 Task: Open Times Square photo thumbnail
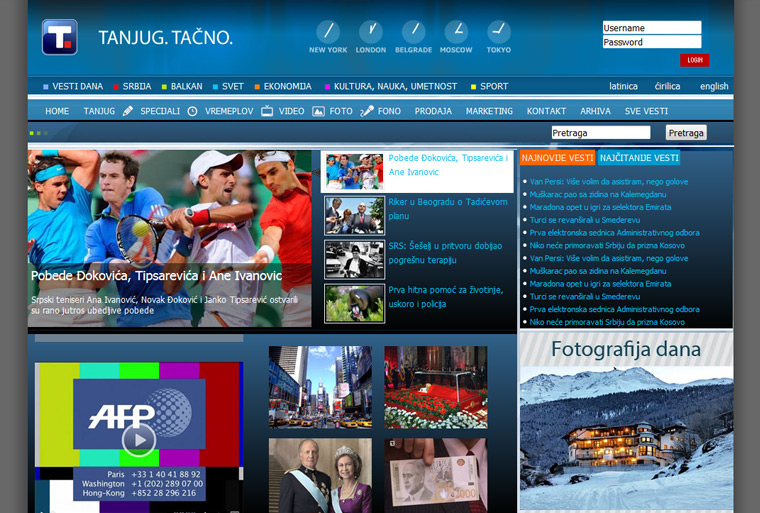pos(320,387)
